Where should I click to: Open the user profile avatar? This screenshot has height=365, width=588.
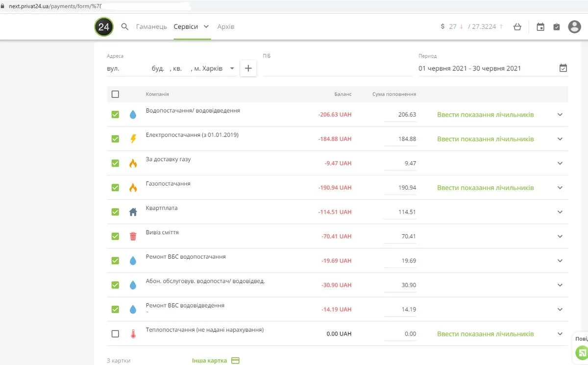click(574, 27)
